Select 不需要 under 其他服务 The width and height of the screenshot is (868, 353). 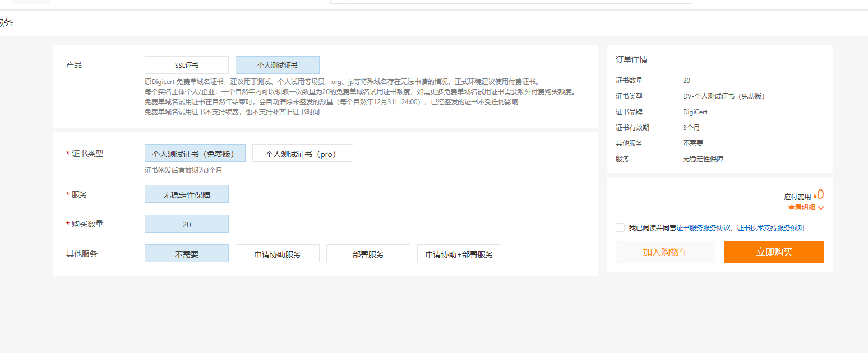pos(186,254)
